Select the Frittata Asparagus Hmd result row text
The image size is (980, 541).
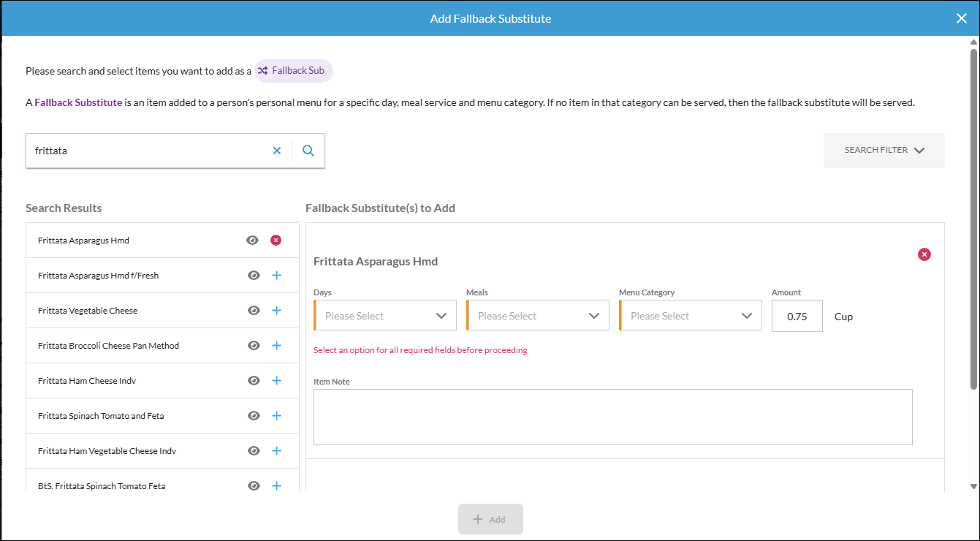pos(83,241)
